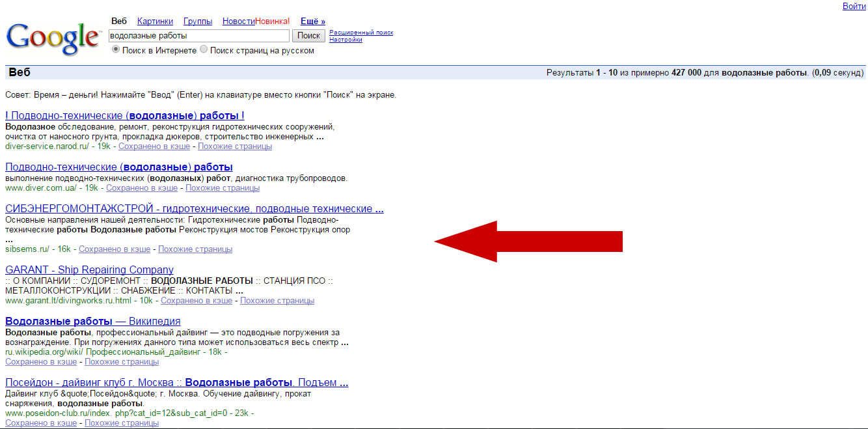Open the 'Посейдон - дайвинг клуб' result link
This screenshot has width=868, height=429.
coord(177,383)
